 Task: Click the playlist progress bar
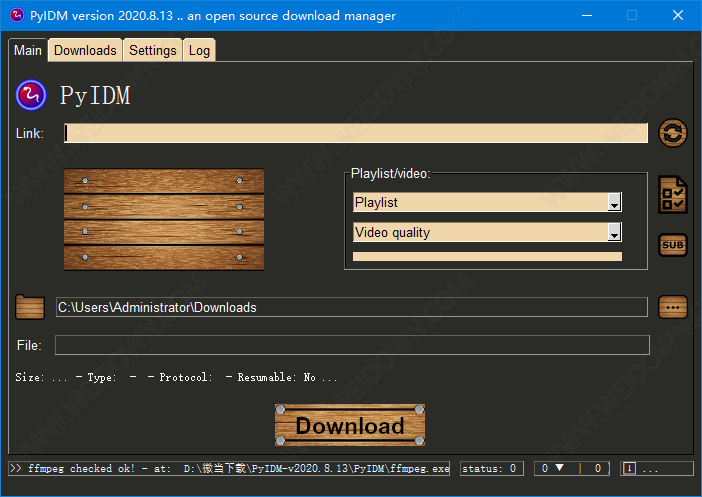(x=487, y=257)
